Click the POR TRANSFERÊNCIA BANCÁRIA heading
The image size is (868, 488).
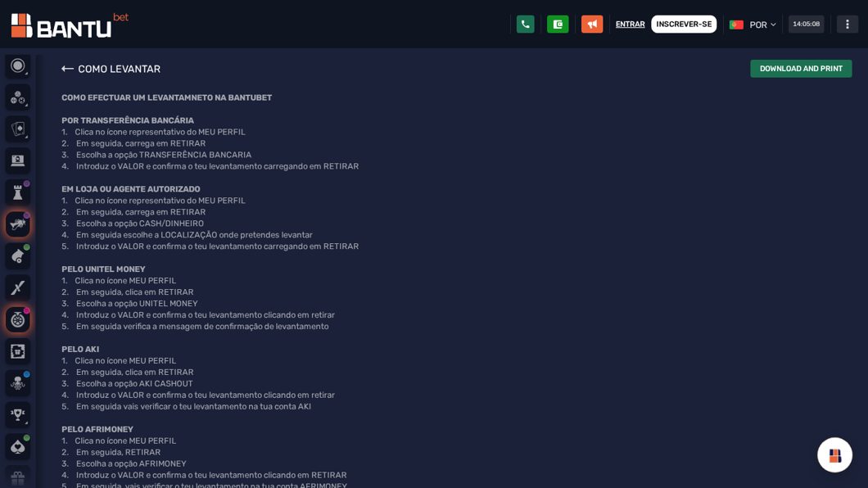[128, 120]
